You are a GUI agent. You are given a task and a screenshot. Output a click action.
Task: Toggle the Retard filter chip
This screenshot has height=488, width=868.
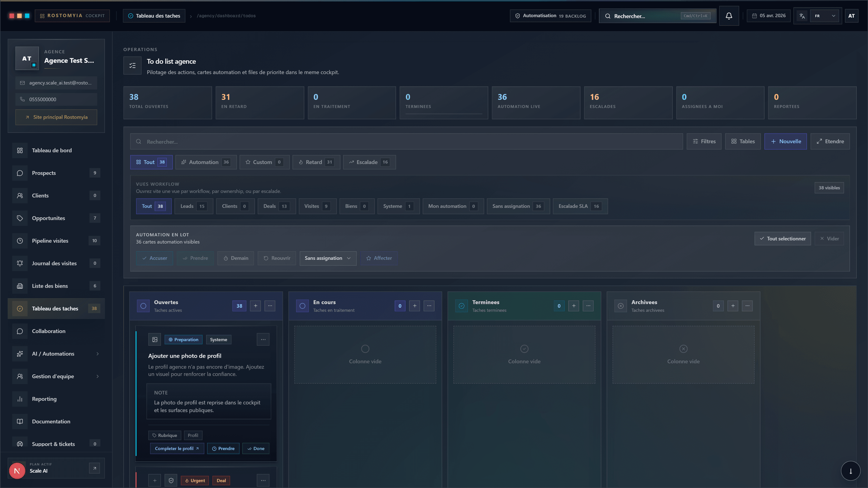316,162
